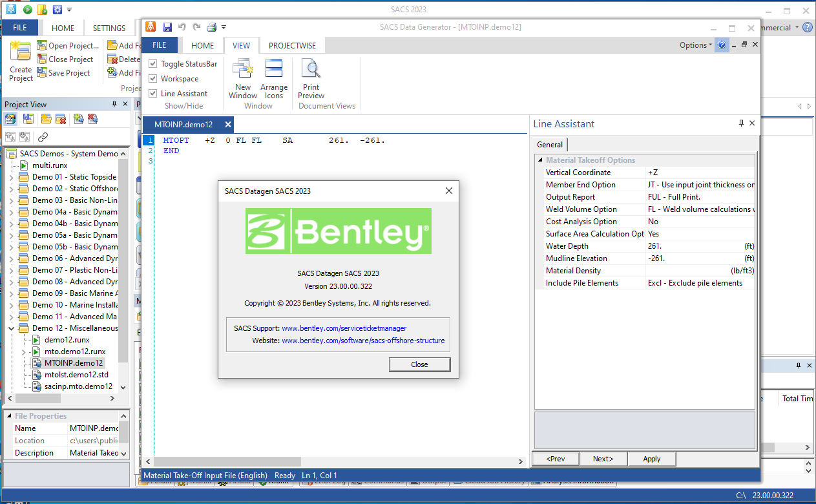816x504 pixels.
Task: Click the blue gear settings icon in SACS toolbar
Action: tap(57, 10)
